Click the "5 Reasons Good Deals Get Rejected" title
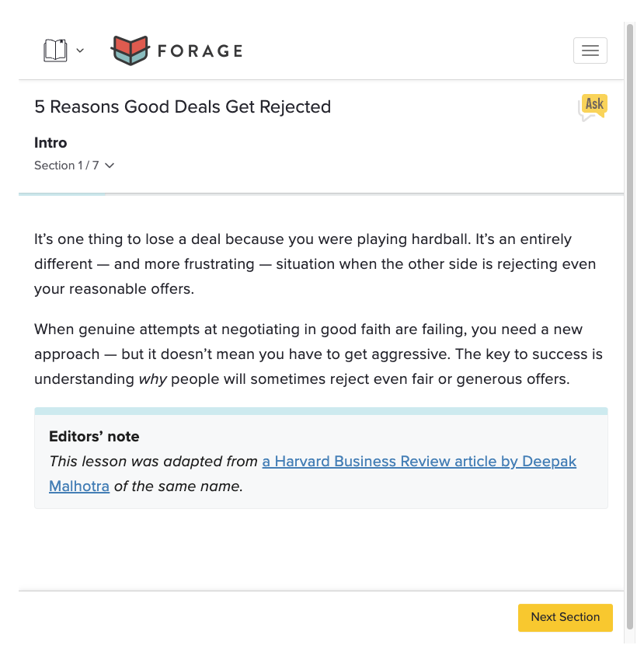The height and width of the screenshot is (652, 644). point(183,107)
